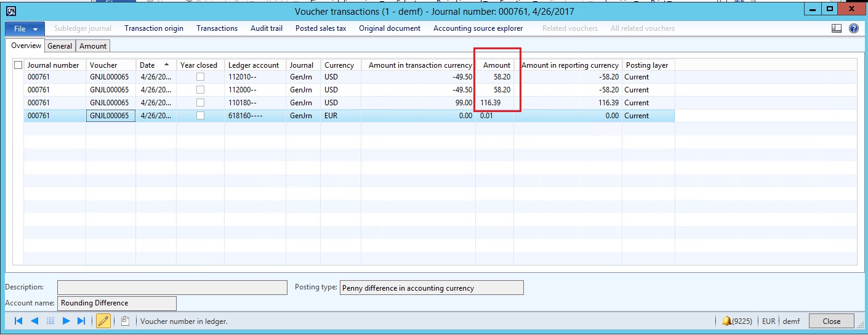Tick the select-all checkbox in grid header
This screenshot has width=868, height=335.
point(18,65)
